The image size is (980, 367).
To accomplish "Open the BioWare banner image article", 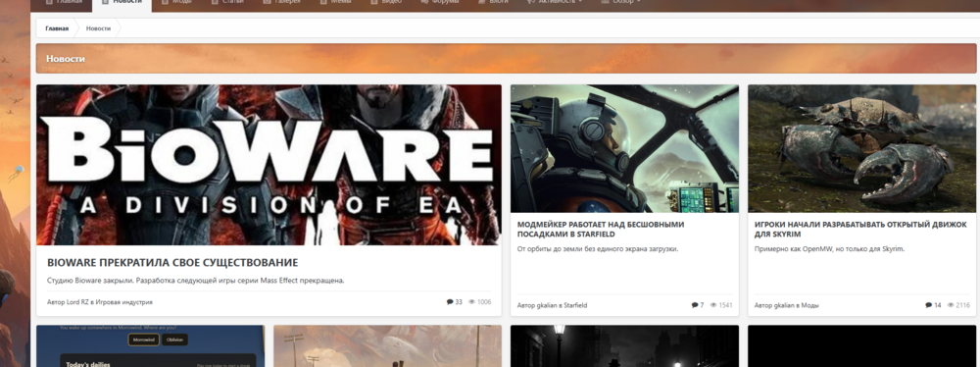I will tap(269, 165).
